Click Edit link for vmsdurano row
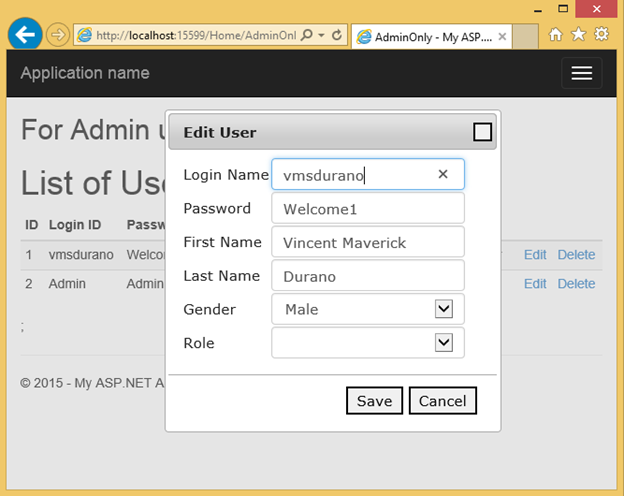Image resolution: width=624 pixels, height=496 pixels. pos(535,255)
